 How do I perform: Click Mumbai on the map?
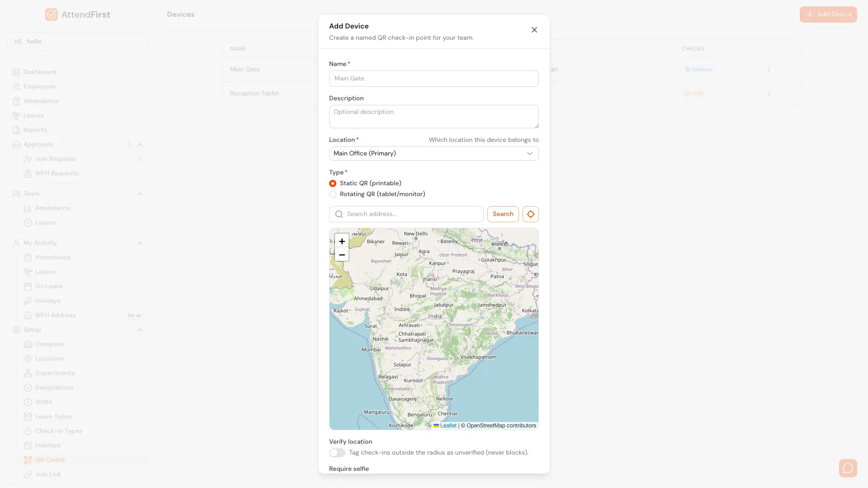[371, 350]
